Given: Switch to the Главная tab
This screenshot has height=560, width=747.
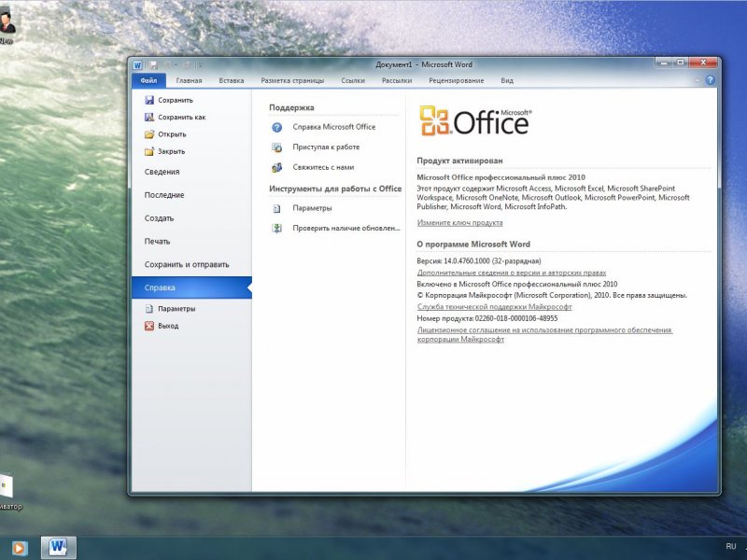Looking at the screenshot, I should pos(190,80).
